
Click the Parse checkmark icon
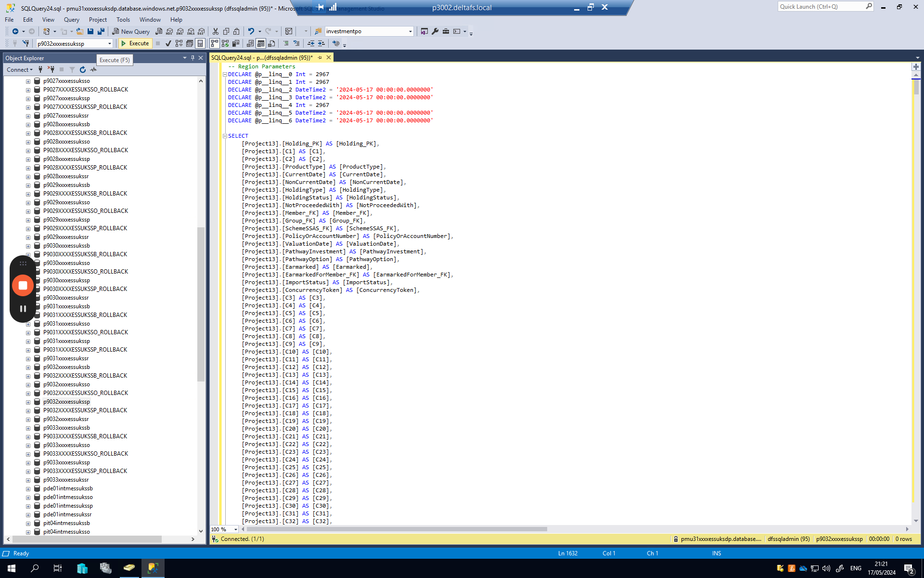pos(168,43)
